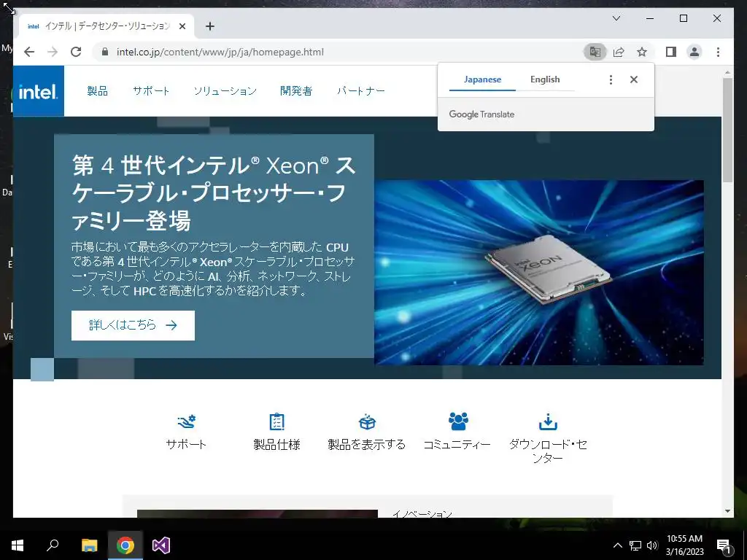Go back with the browser back arrow
This screenshot has height=560, width=747.
(29, 52)
